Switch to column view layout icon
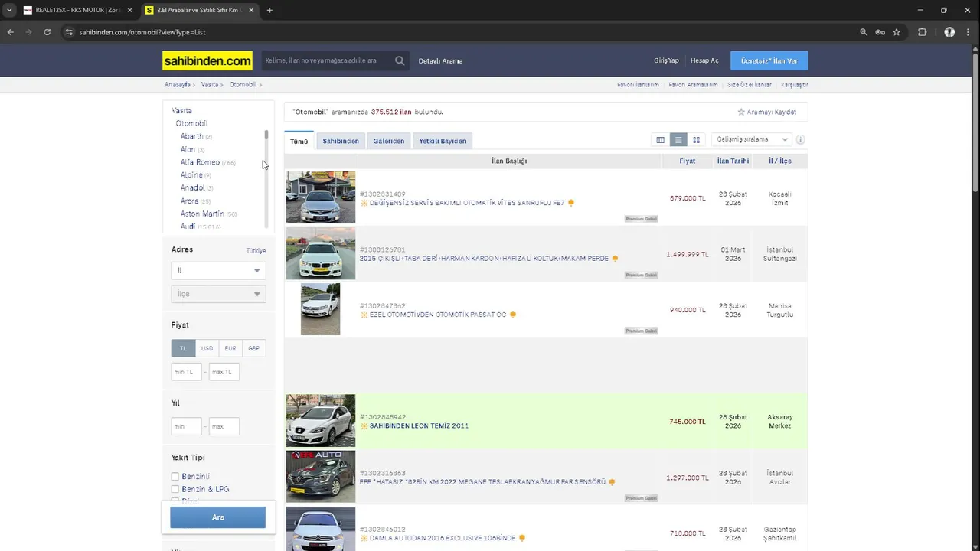Image resolution: width=980 pixels, height=551 pixels. (x=660, y=140)
